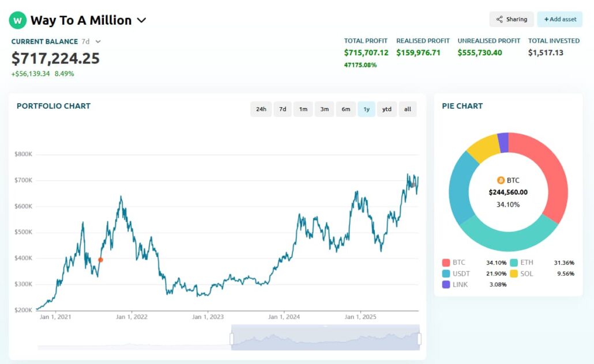Open the 7d current balance period dropdown
This screenshot has height=364, width=594.
point(98,41)
